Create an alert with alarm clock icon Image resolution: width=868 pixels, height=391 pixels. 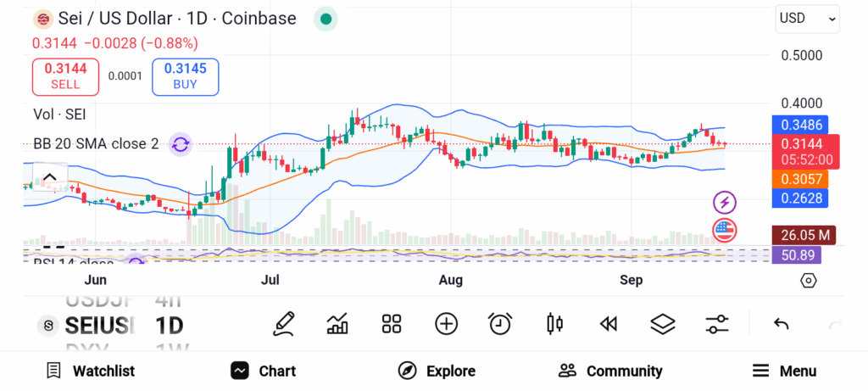[500, 323]
